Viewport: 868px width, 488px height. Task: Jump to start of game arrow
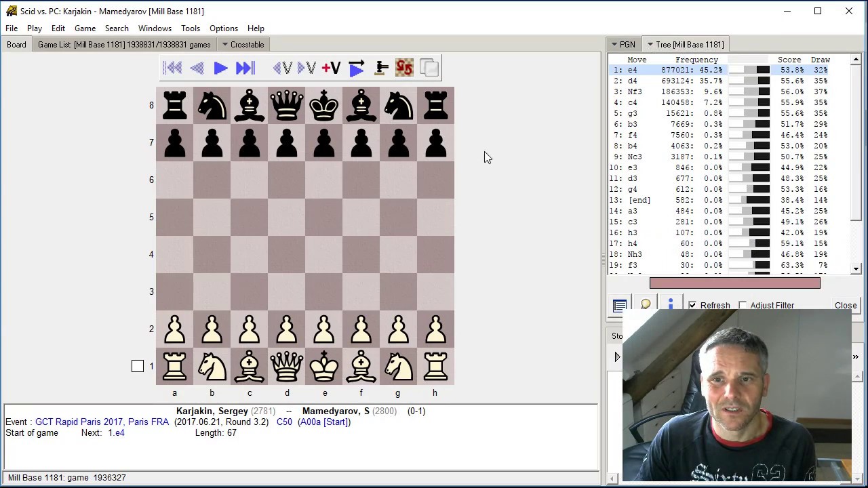point(172,68)
